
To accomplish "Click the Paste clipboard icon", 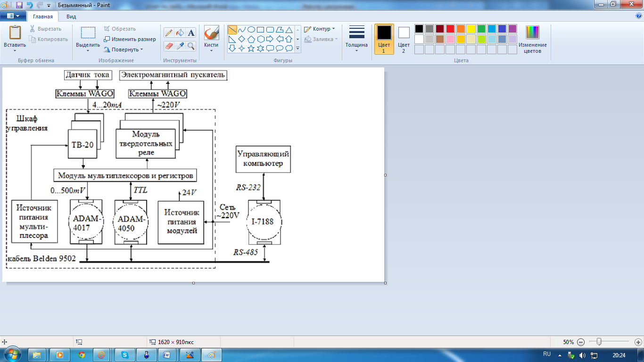I will (x=15, y=33).
